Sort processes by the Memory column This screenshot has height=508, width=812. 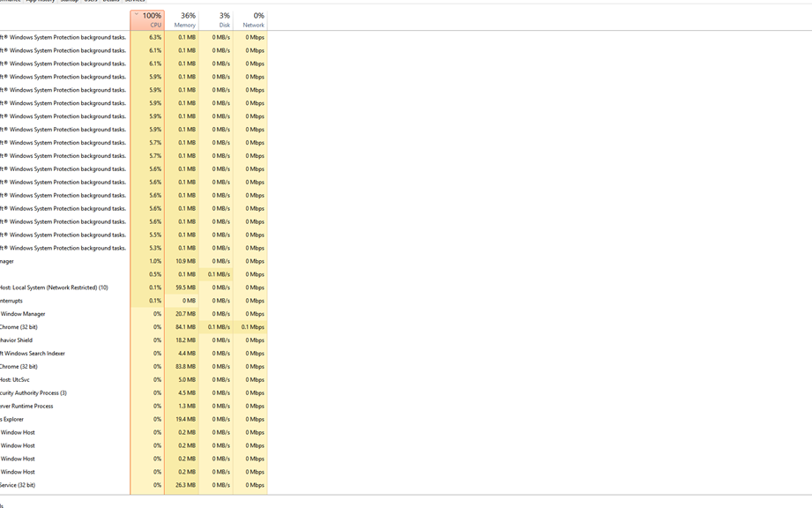pos(184,19)
